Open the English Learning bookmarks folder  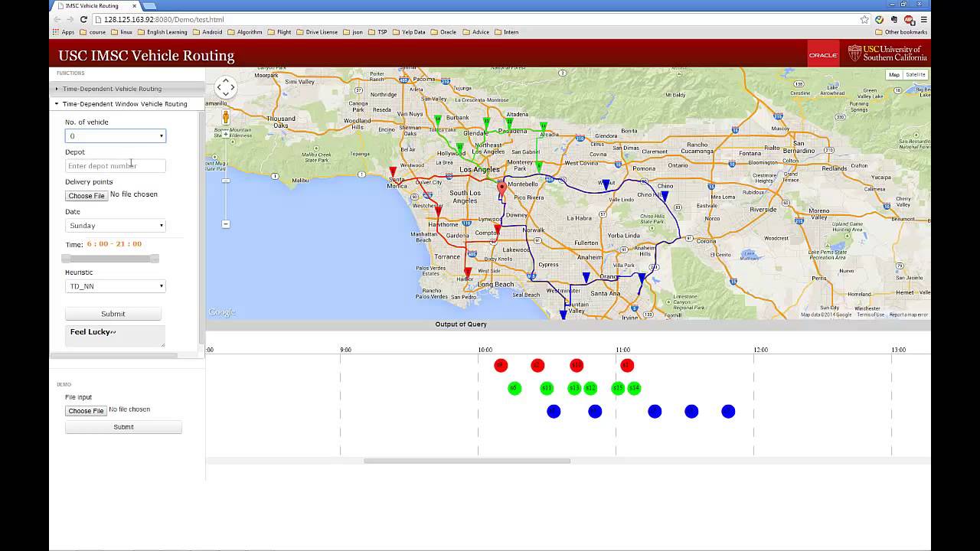(162, 32)
